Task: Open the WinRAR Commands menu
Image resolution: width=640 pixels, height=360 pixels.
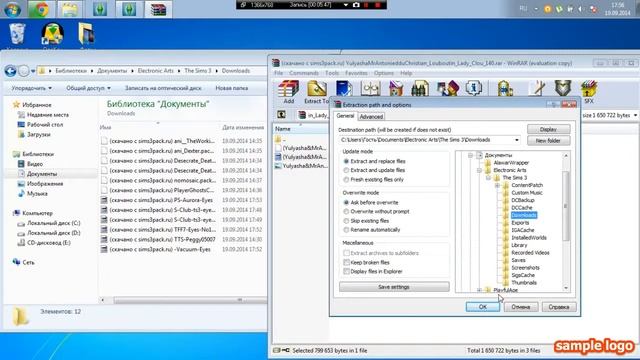Action: point(304,73)
